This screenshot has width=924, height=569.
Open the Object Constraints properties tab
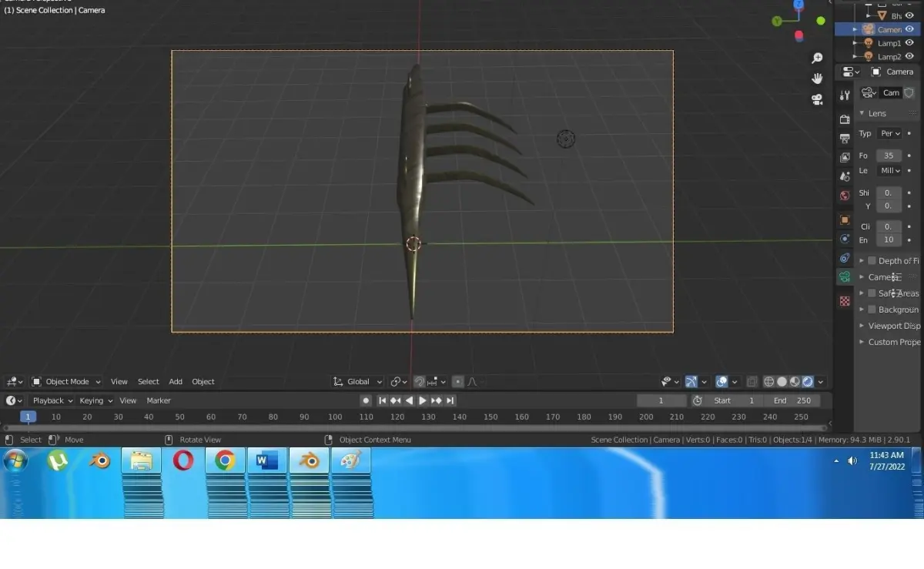(845, 258)
